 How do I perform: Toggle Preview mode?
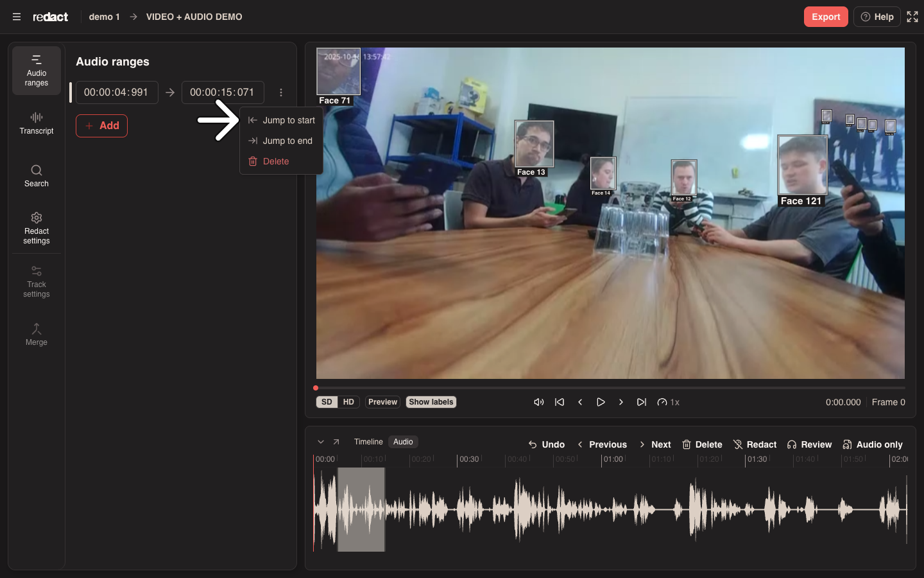click(x=382, y=402)
